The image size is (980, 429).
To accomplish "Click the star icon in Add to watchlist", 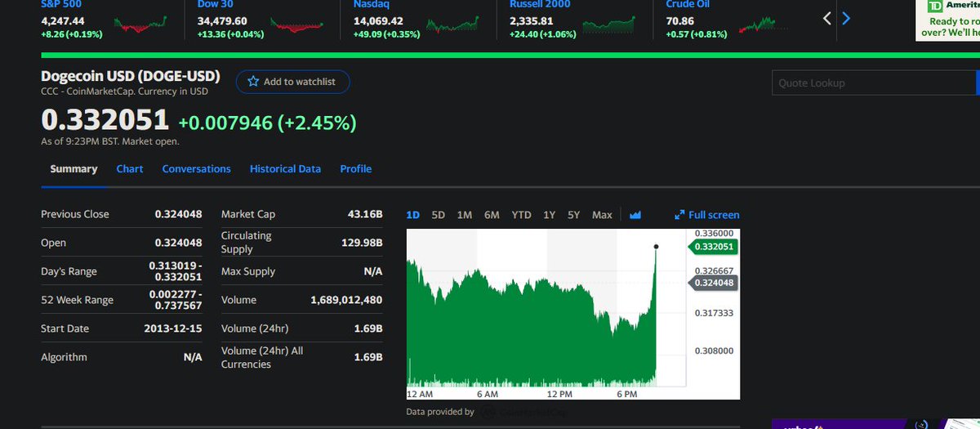I will pos(253,82).
